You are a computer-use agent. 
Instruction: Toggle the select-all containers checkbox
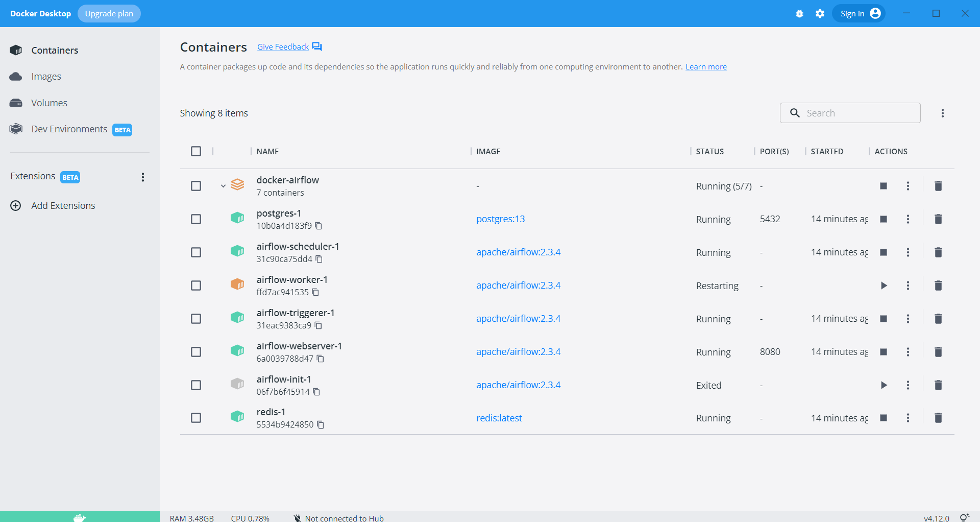[196, 151]
